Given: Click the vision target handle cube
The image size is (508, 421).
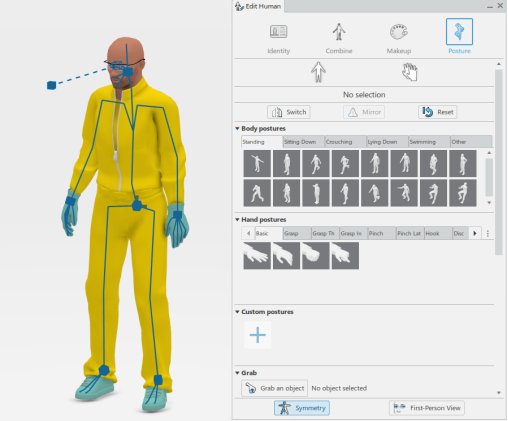Looking at the screenshot, I should 51,85.
